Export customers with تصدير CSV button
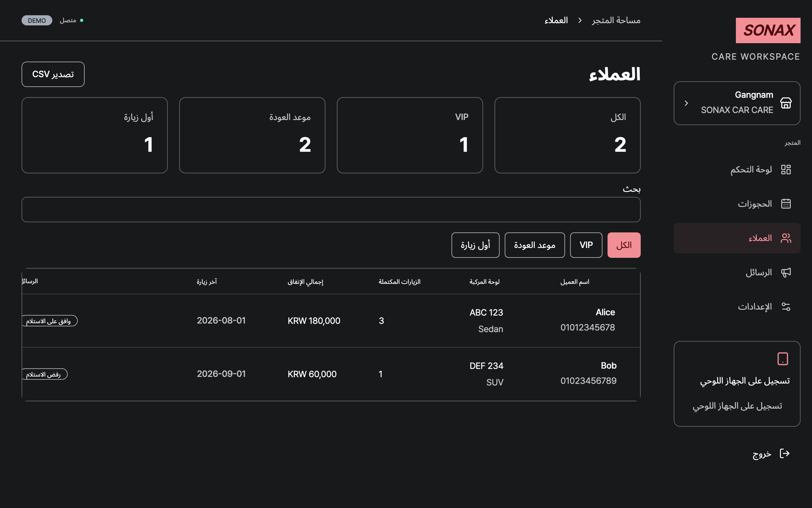Image resolution: width=812 pixels, height=508 pixels. [x=53, y=74]
